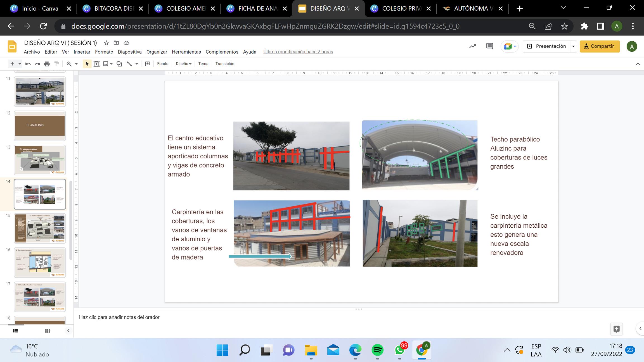Switch to filmstrip view
The height and width of the screenshot is (362, 644).
(16, 331)
